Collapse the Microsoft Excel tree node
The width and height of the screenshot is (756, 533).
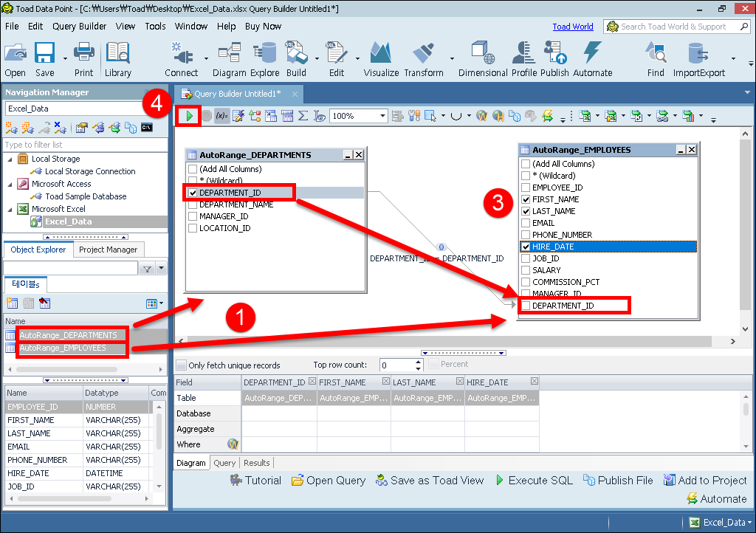coord(10,209)
